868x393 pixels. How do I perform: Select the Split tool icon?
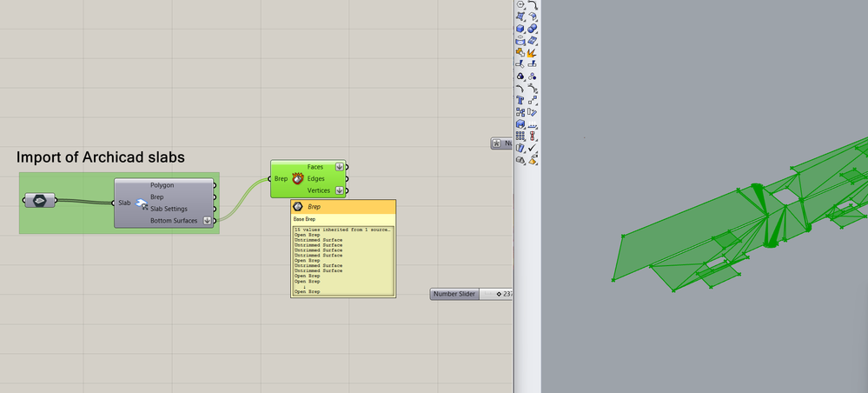pos(533,64)
